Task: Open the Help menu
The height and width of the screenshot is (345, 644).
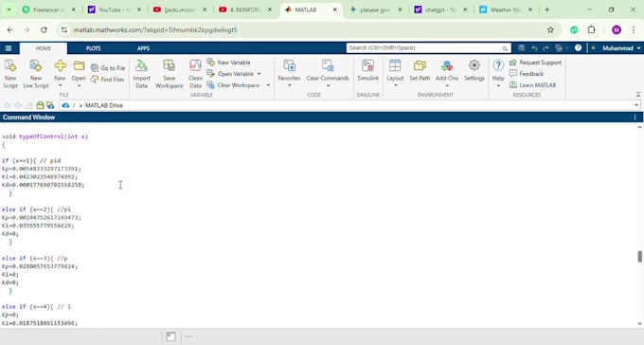Action: pyautogui.click(x=498, y=74)
